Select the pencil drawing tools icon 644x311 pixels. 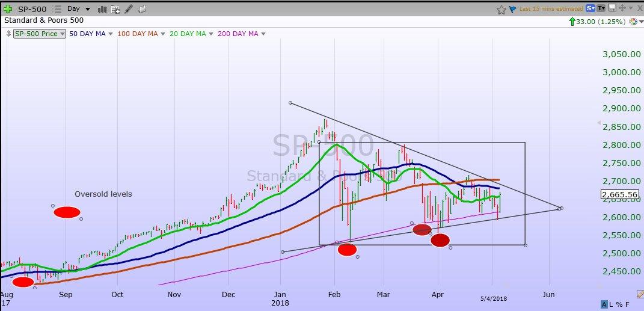tap(129, 8)
